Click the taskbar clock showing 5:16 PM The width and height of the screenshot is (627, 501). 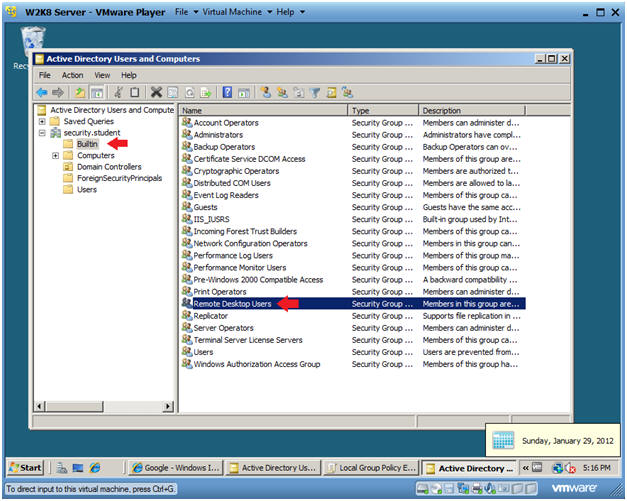click(x=597, y=468)
